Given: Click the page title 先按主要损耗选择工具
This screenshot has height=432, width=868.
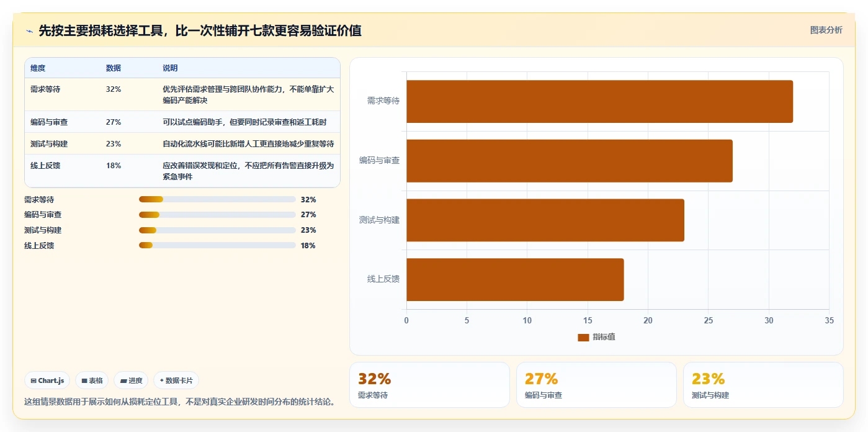Looking at the screenshot, I should point(200,30).
